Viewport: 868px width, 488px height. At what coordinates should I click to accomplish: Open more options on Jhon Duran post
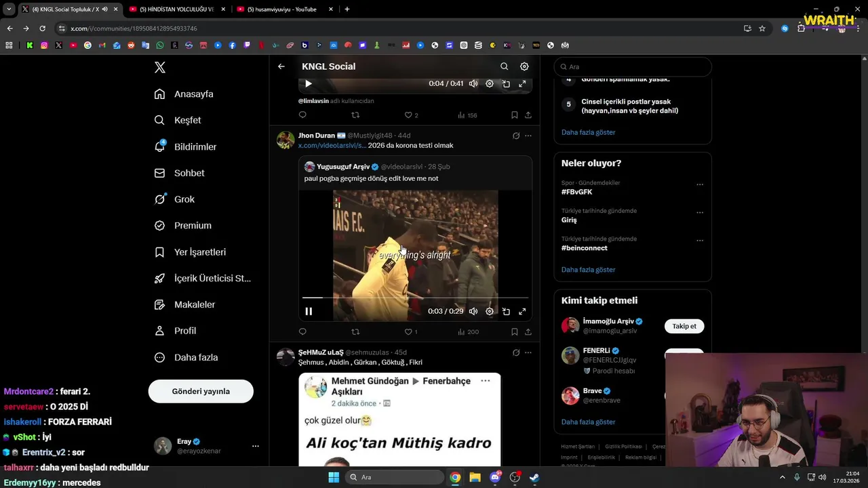tap(528, 136)
